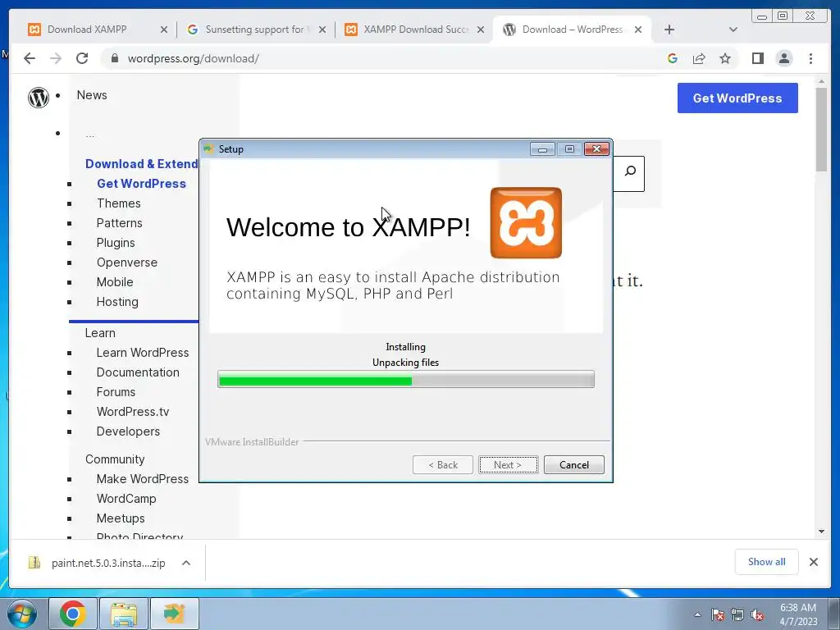The width and height of the screenshot is (840, 630).
Task: Open the Chrome profile avatar
Action: click(783, 58)
